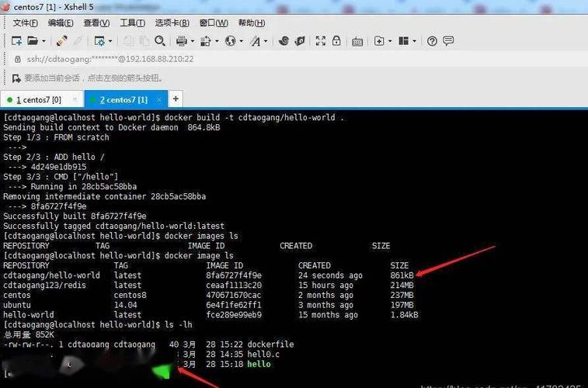
Task: Open the 帮助(H) menu
Action: point(252,23)
